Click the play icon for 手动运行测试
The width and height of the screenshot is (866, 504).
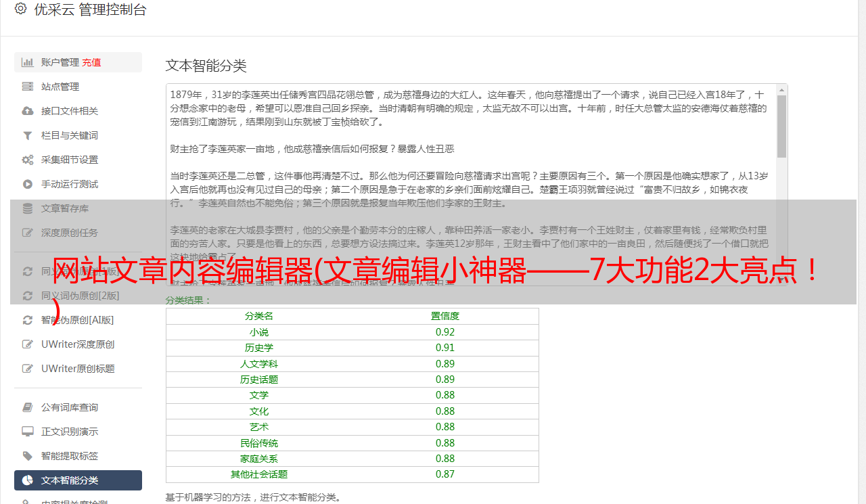28,184
